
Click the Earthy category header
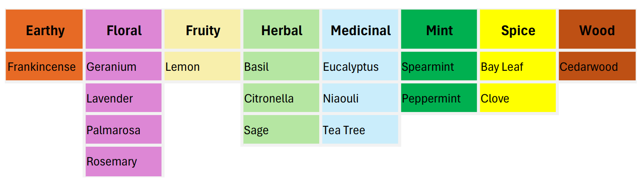click(44, 30)
